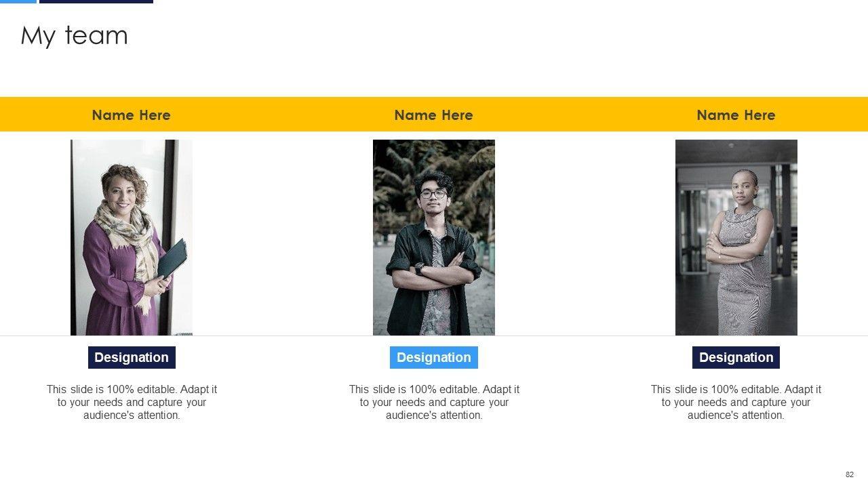Click the slide number 82

tap(850, 474)
